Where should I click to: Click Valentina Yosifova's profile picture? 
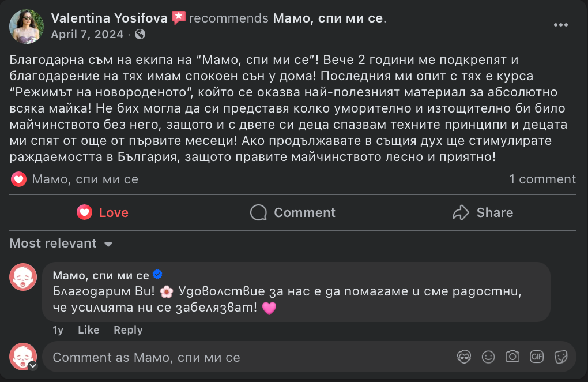tap(27, 26)
